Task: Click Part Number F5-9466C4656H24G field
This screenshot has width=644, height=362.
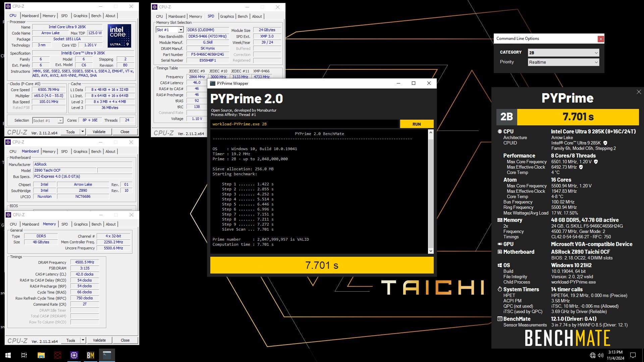Action: pos(207,54)
